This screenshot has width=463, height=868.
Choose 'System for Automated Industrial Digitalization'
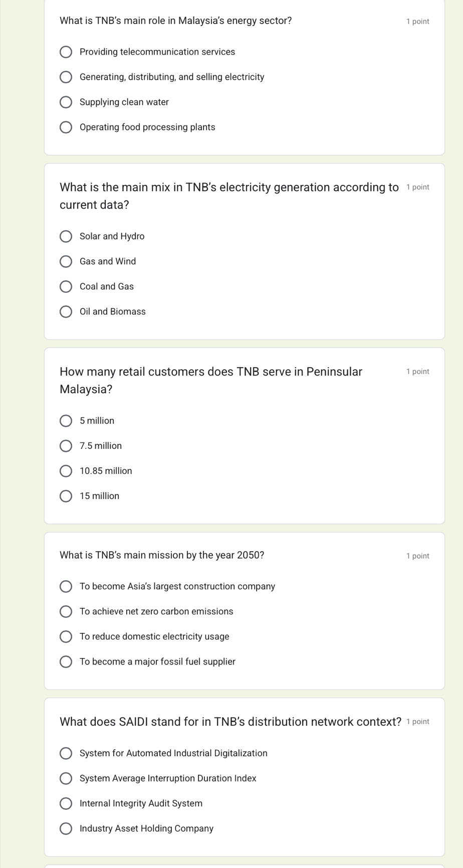tap(66, 754)
